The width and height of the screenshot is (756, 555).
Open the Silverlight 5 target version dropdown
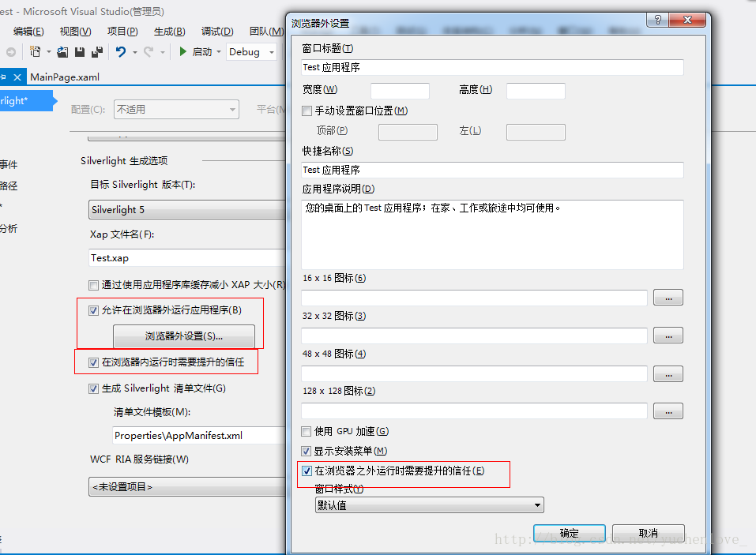coord(187,209)
